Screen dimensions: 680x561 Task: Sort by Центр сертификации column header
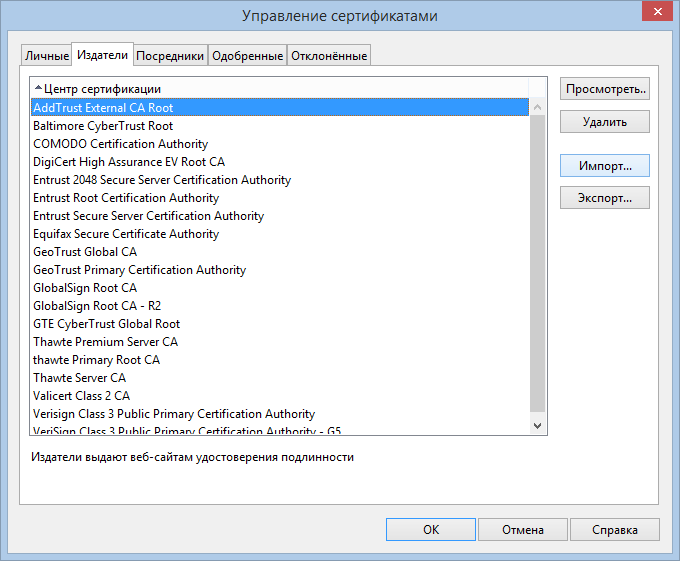(280, 89)
